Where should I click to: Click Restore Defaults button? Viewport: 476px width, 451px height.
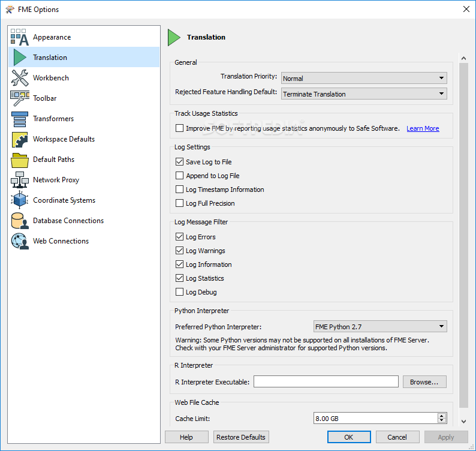point(241,437)
